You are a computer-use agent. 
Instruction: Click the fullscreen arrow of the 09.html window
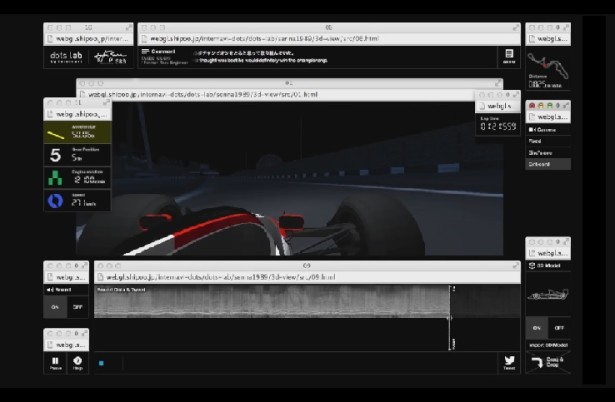click(x=516, y=266)
